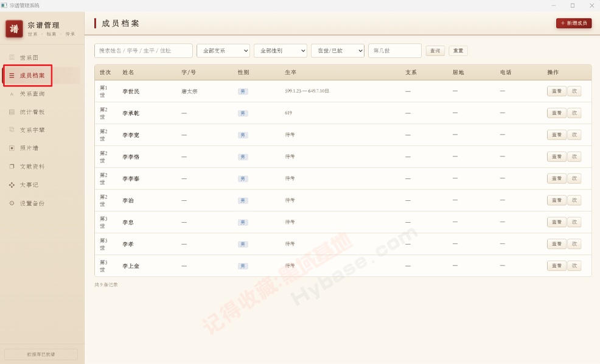Image resolution: width=600 pixels, height=364 pixels.
Task: Expand the 在世/已故 status dropdown
Action: click(x=338, y=51)
